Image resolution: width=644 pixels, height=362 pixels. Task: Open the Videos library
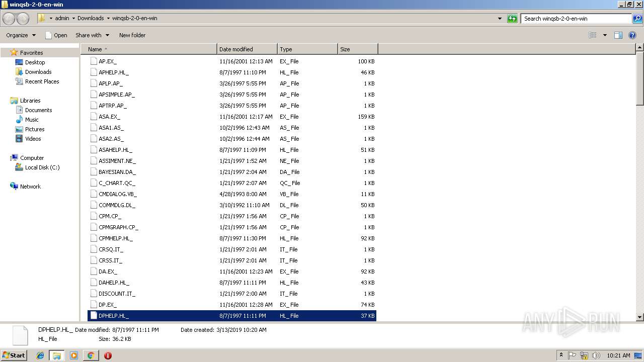28,139
